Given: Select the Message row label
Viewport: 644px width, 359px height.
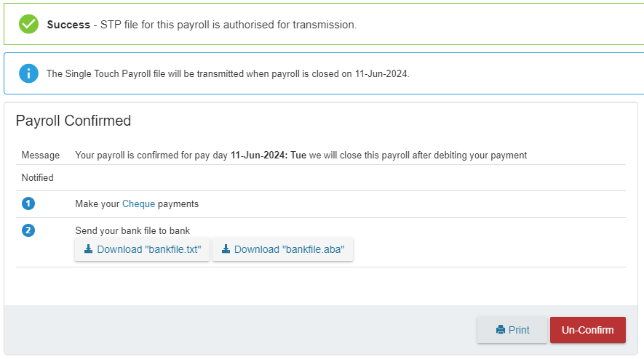Looking at the screenshot, I should (x=41, y=155).
